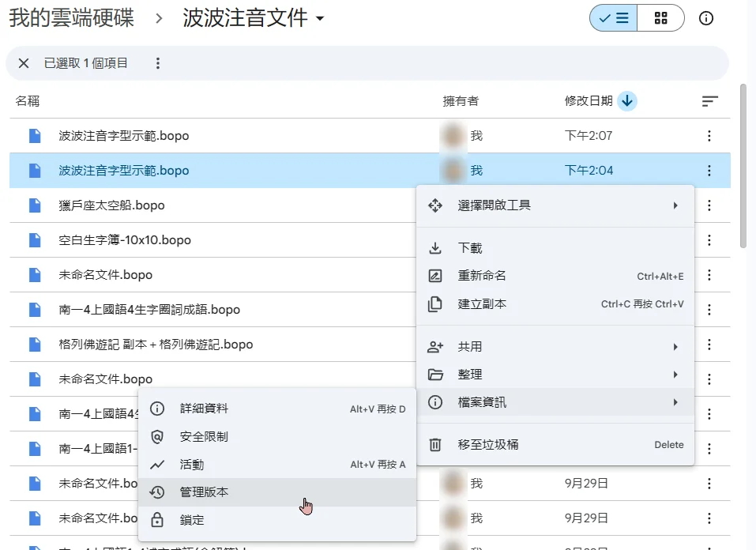
Task: Open the details info panel icon
Action: [706, 18]
